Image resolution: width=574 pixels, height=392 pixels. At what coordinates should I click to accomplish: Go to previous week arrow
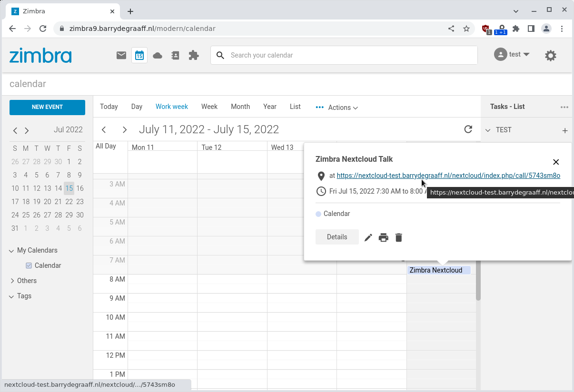point(104,129)
